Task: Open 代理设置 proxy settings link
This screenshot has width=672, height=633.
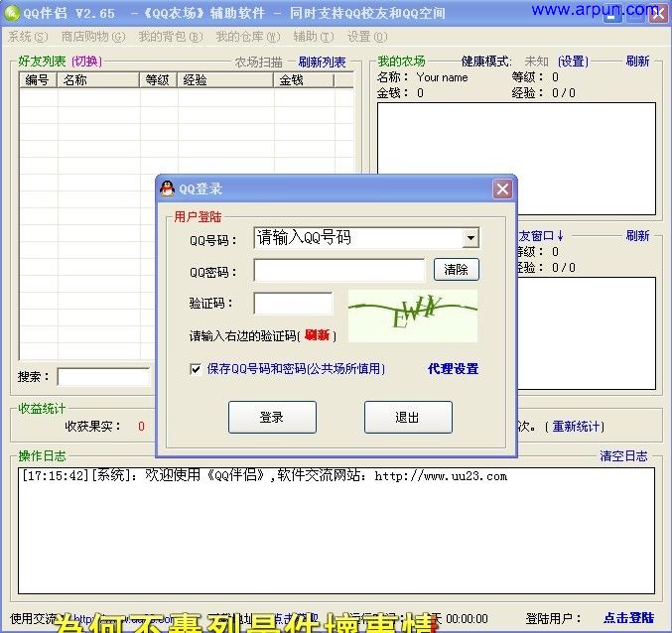Action: 453,369
